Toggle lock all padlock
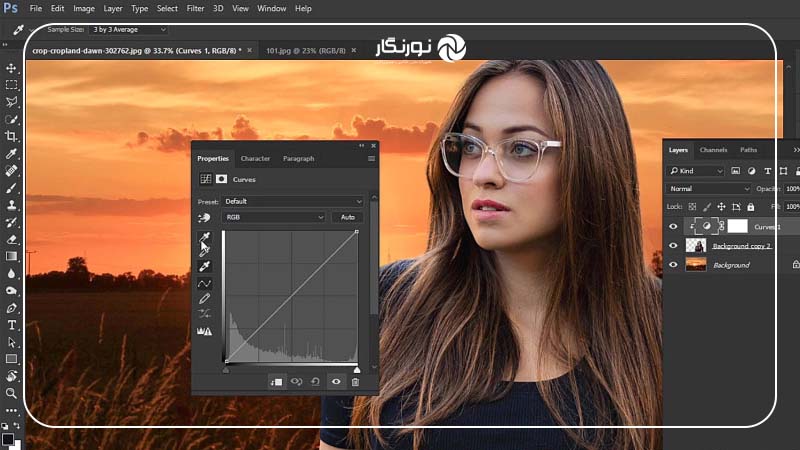800x450 pixels. pos(751,207)
